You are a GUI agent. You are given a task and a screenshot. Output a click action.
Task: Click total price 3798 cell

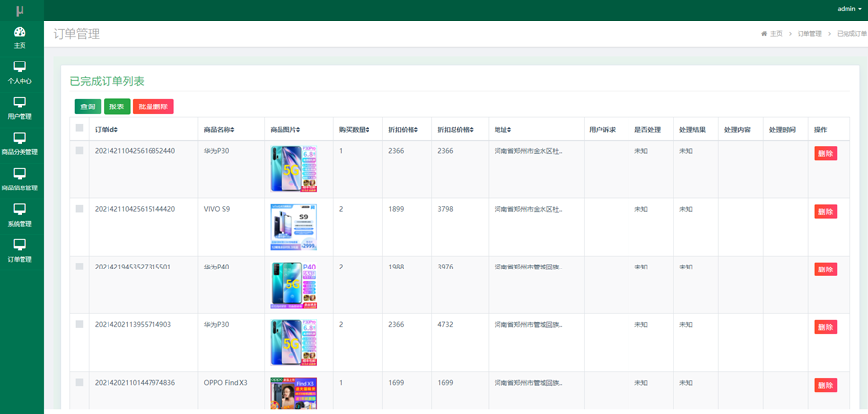tap(445, 209)
